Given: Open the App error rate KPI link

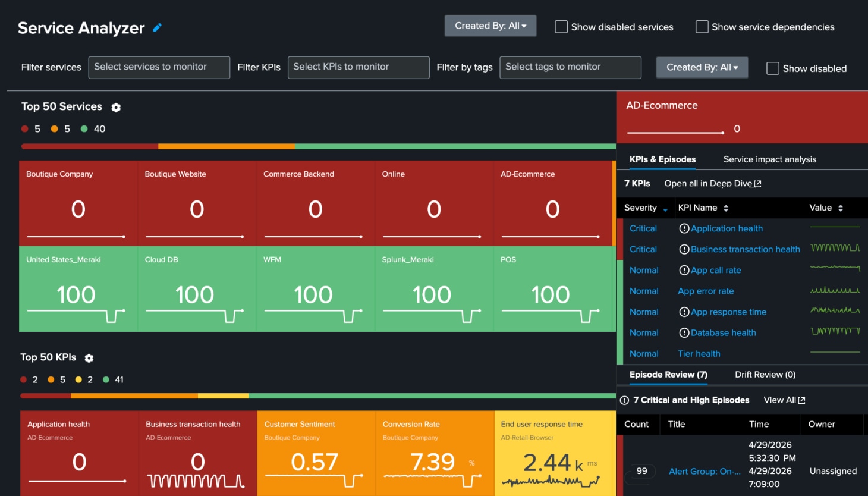Looking at the screenshot, I should point(706,291).
